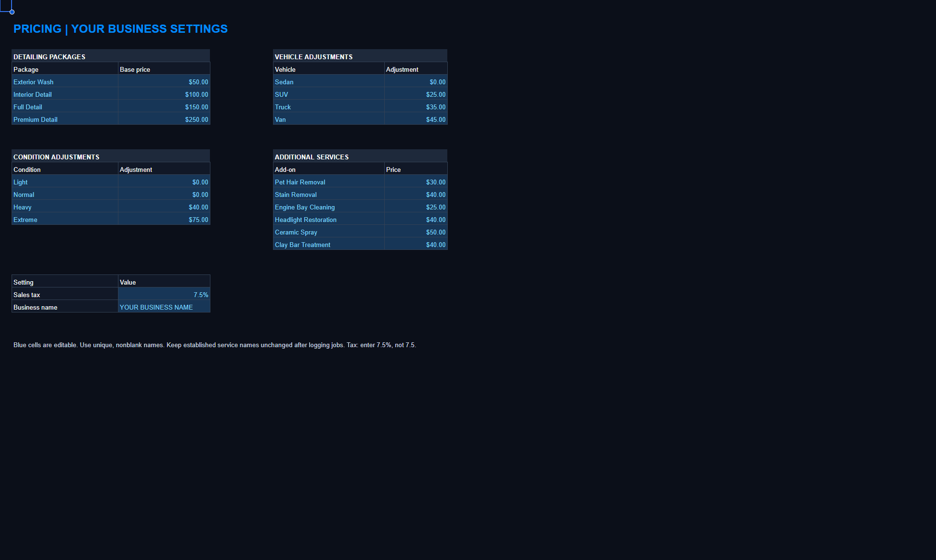The image size is (936, 560).
Task: Select the Interior Detail package cell
Action: point(65,94)
